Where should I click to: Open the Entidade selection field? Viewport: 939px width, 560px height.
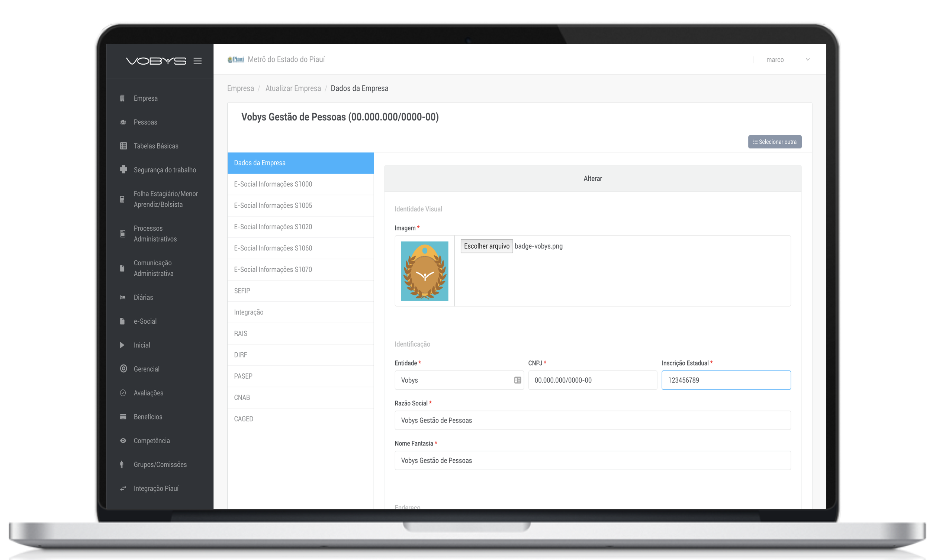(453, 380)
